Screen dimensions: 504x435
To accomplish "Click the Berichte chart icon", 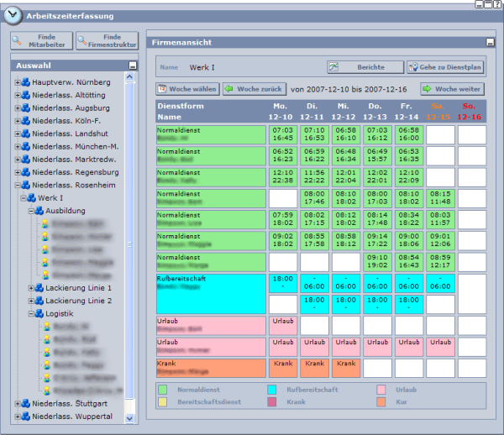I will [x=333, y=67].
